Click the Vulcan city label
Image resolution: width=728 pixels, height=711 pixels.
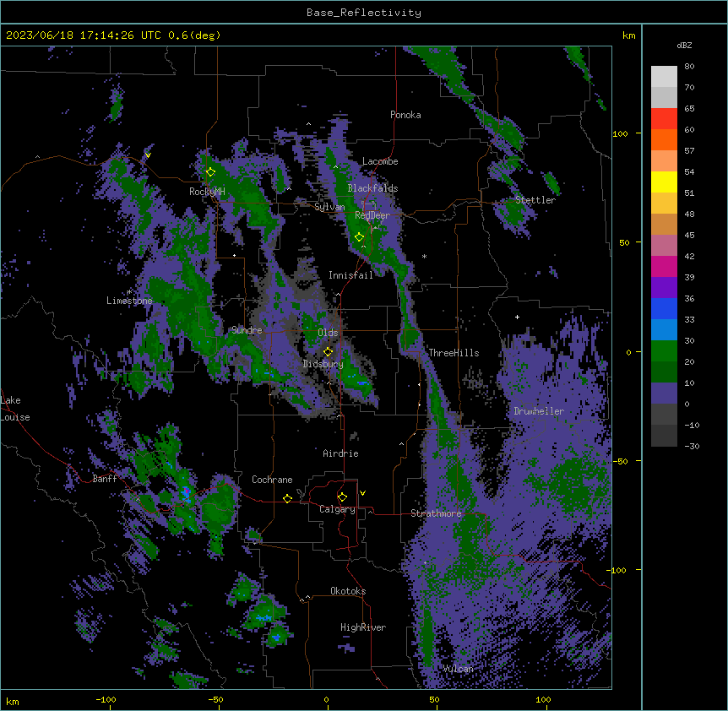(459, 669)
